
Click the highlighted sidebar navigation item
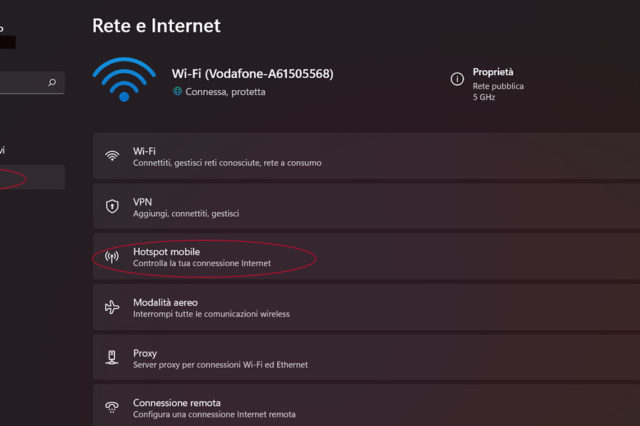tap(30, 178)
